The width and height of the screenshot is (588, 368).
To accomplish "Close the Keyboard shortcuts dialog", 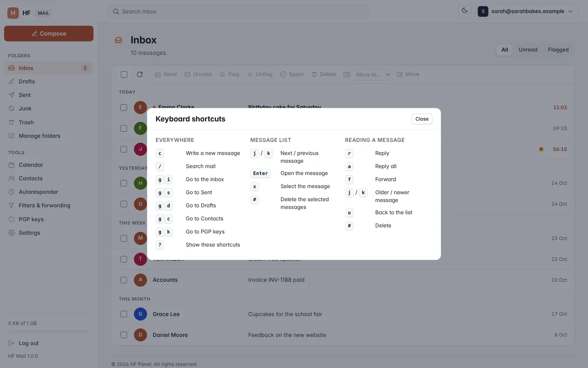I will click(422, 119).
